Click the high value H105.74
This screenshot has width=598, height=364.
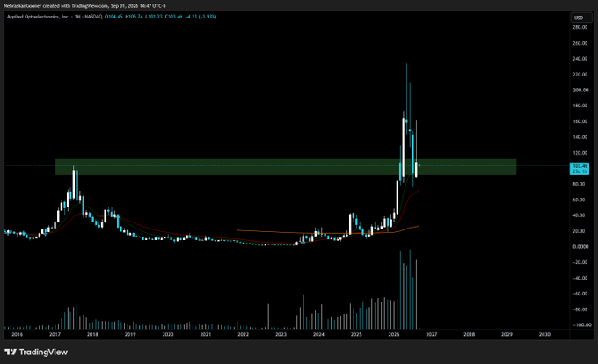tap(134, 17)
